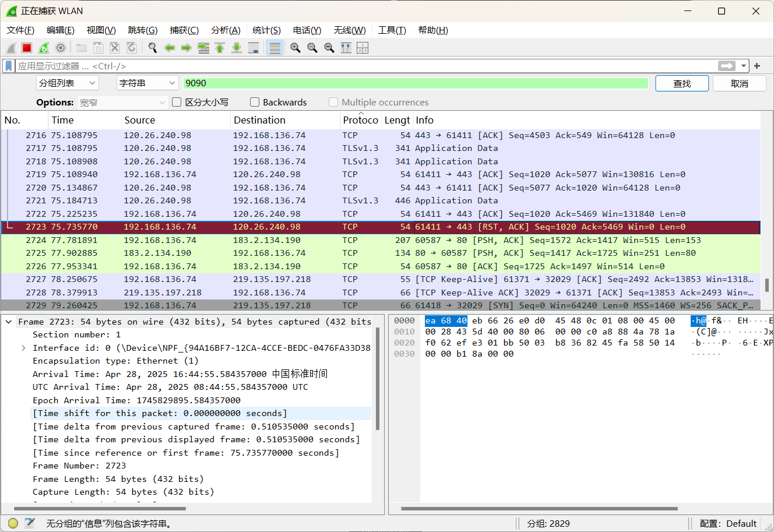
Task: Click the layout reset icon in toolbar
Action: click(x=363, y=48)
